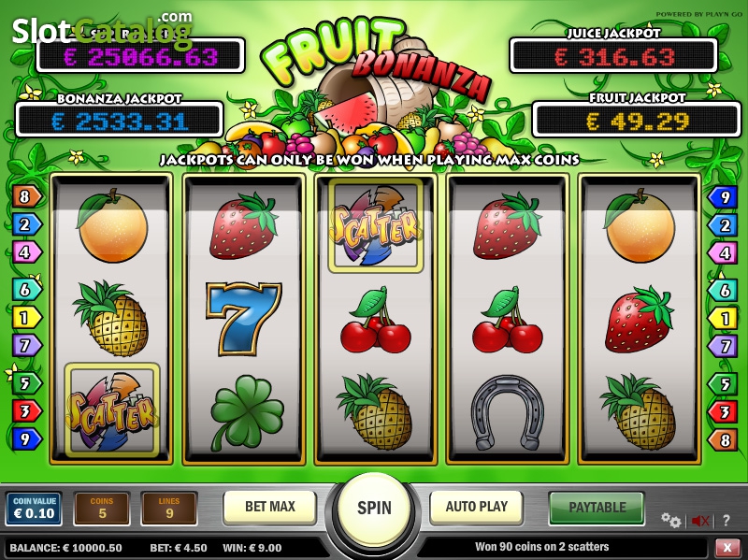Adjust the COINS count box
The height and width of the screenshot is (560, 748).
(102, 509)
